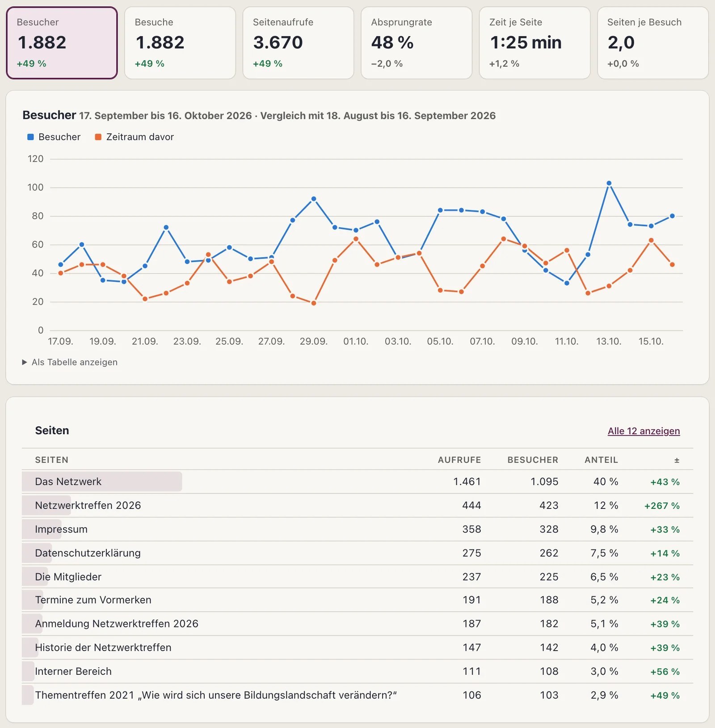This screenshot has height=728, width=715.
Task: Click the 'Datenschutzerklärung' page row
Action: (x=357, y=553)
